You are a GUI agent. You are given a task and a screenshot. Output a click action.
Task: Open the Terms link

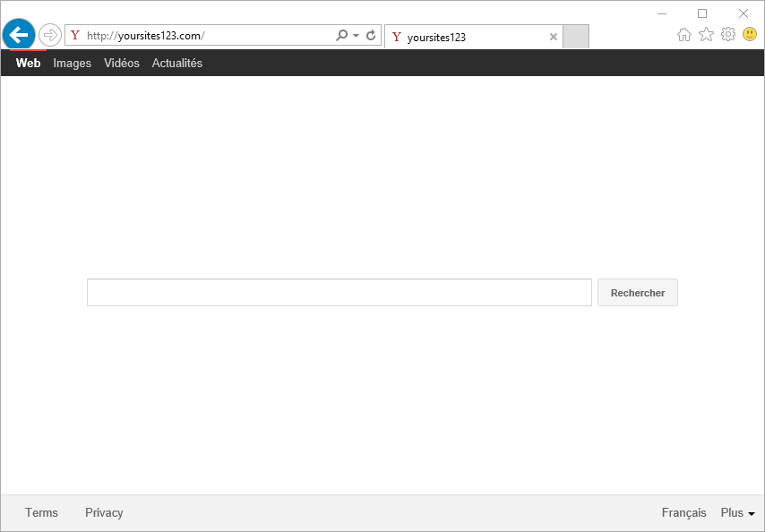coord(41,512)
